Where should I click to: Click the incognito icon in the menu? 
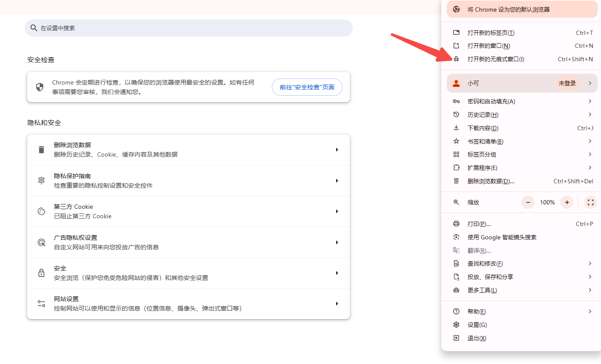point(456,59)
